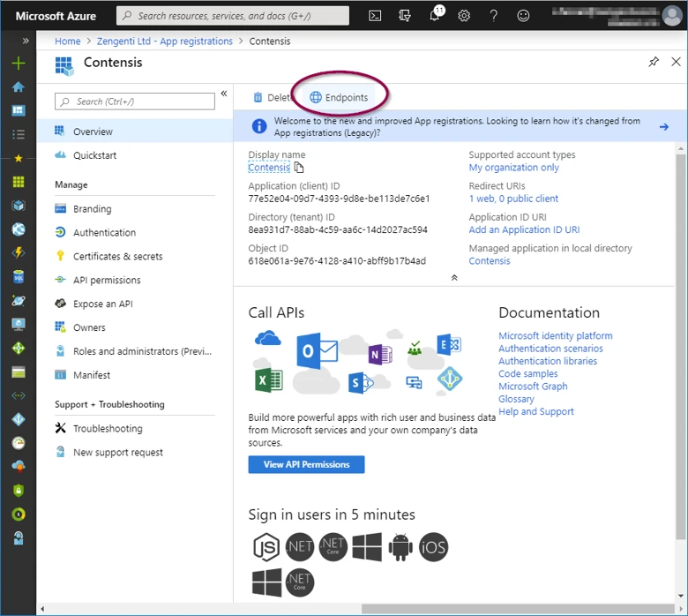The width and height of the screenshot is (688, 616).
Task: Click the Delete toolbar button
Action: pos(272,97)
